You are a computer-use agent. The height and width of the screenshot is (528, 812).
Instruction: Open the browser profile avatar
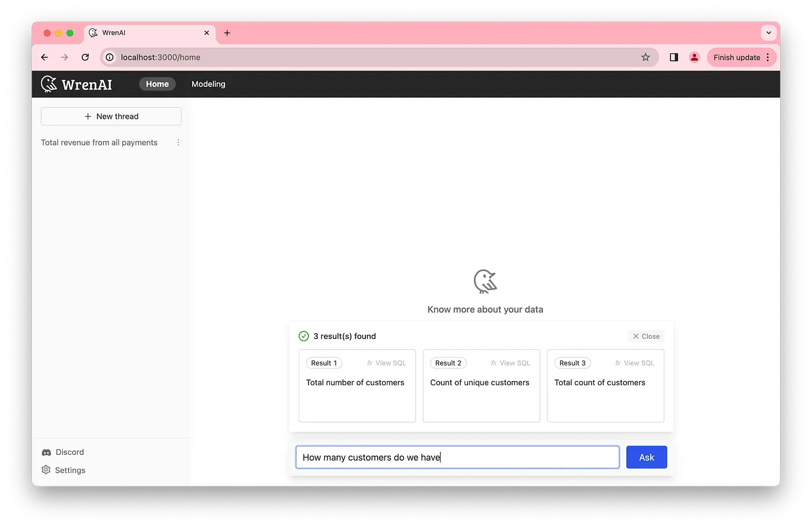click(x=694, y=57)
